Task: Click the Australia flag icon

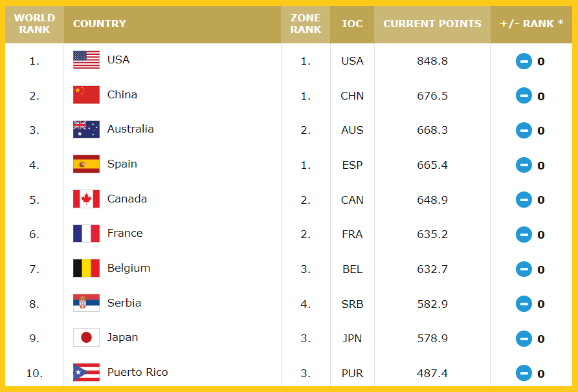Action: (86, 129)
